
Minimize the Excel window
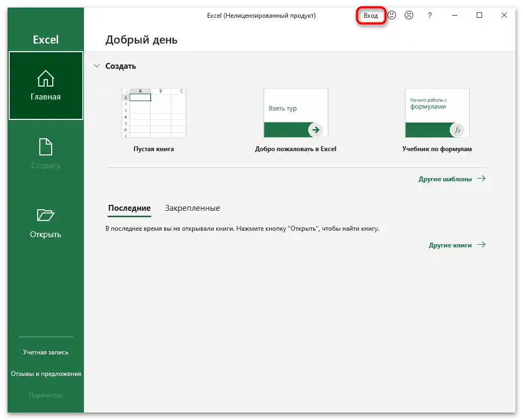[454, 16]
